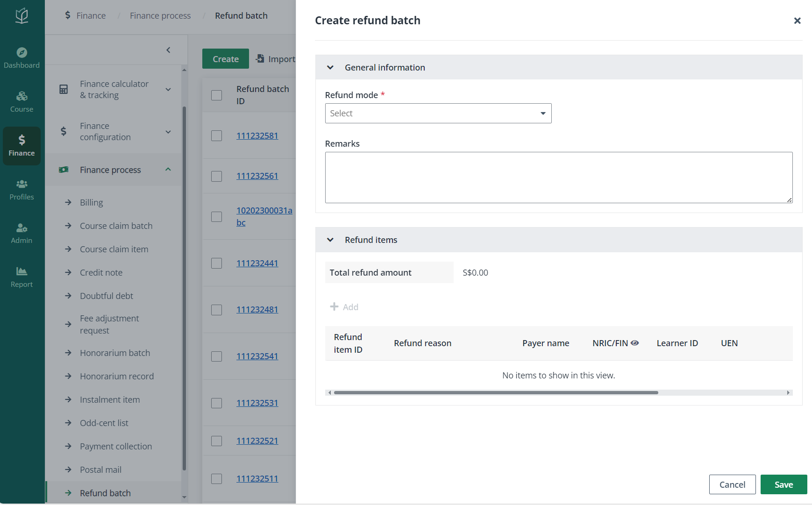Viewport: 812px width, 505px height.
Task: Tick checkbox for batch 111232531
Action: coord(216,403)
